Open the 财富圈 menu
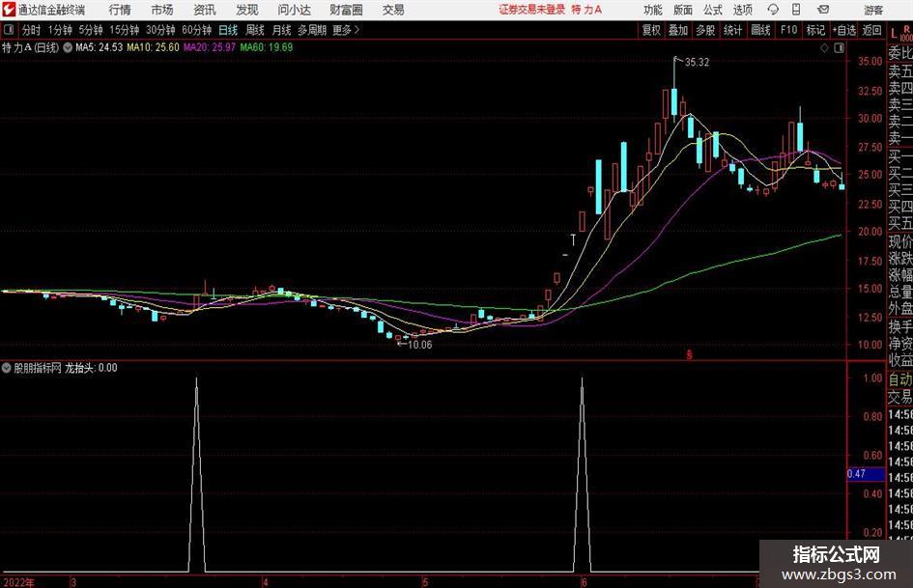This screenshot has width=913, height=588. coord(346,10)
